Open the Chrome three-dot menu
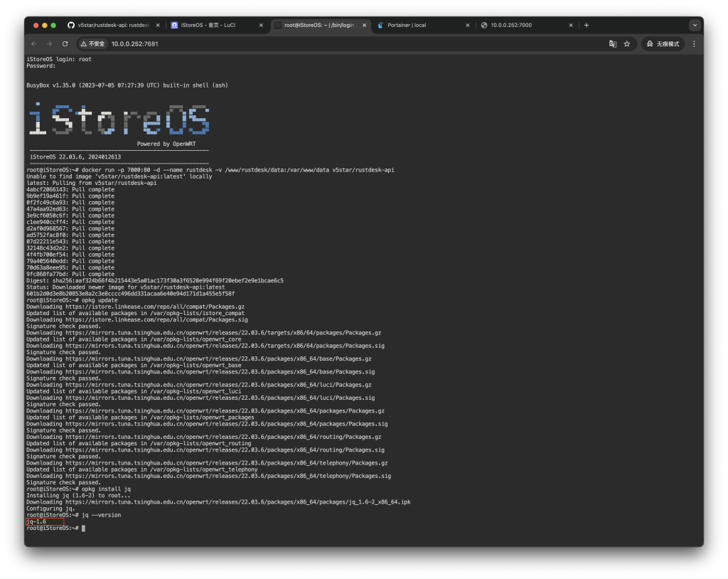This screenshot has height=579, width=728. (694, 43)
